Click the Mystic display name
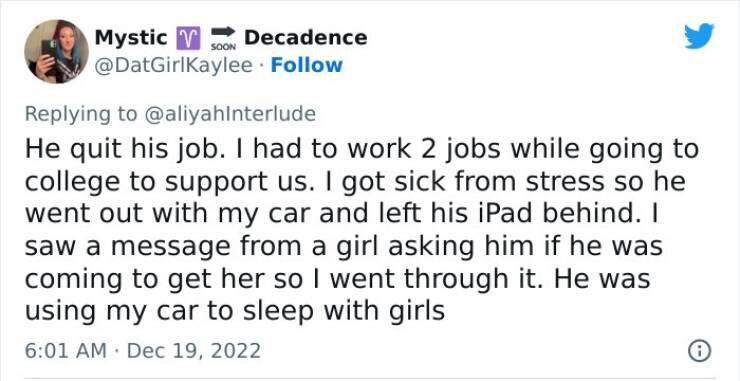Viewport: 740px width, 381px height. coord(131,38)
